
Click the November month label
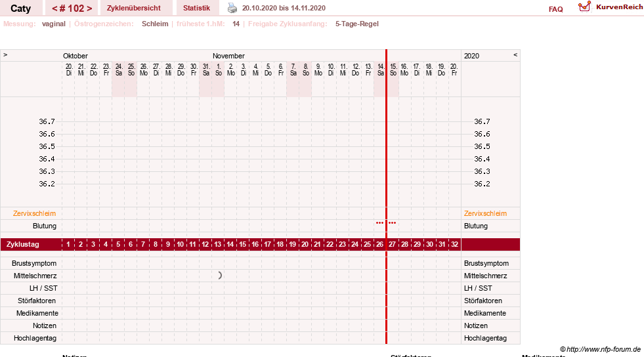click(228, 56)
